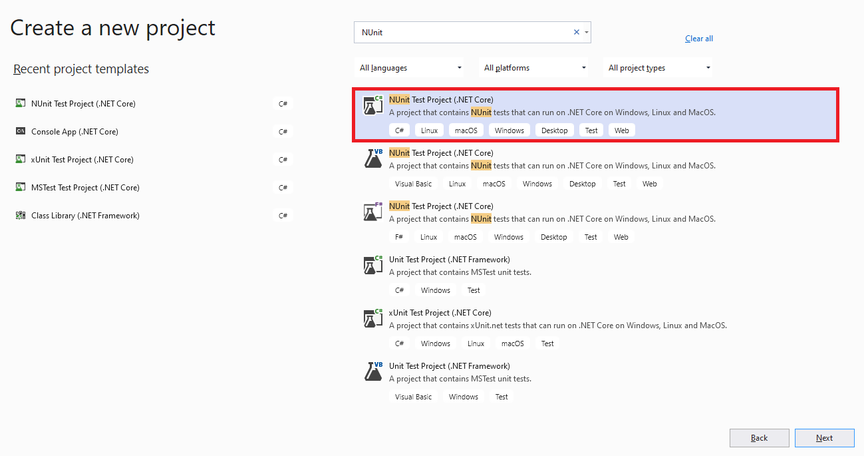Go to the Next step

(x=825, y=438)
